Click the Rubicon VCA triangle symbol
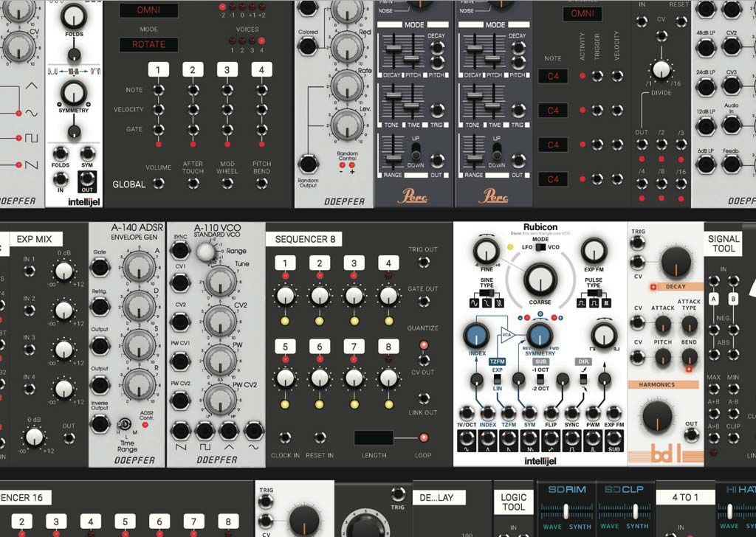756x537 pixels. (x=507, y=335)
